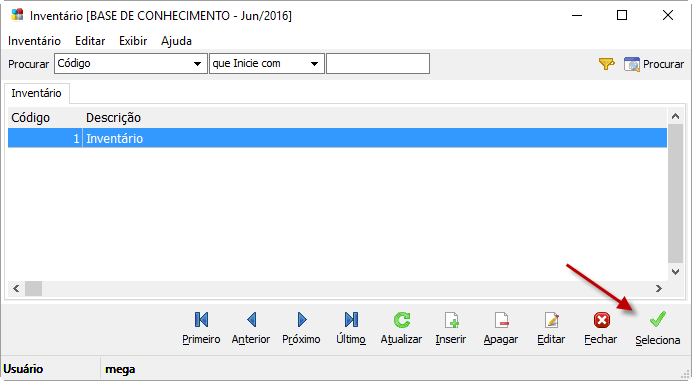Click the yellow filter funnel icon
Screen dimensions: 692x381
coord(606,64)
